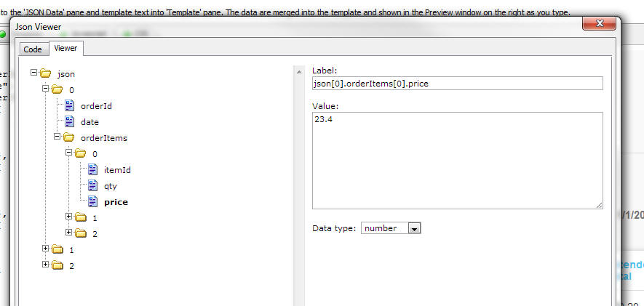The width and height of the screenshot is (644, 306).
Task: Click the itemId document icon
Action: point(93,169)
